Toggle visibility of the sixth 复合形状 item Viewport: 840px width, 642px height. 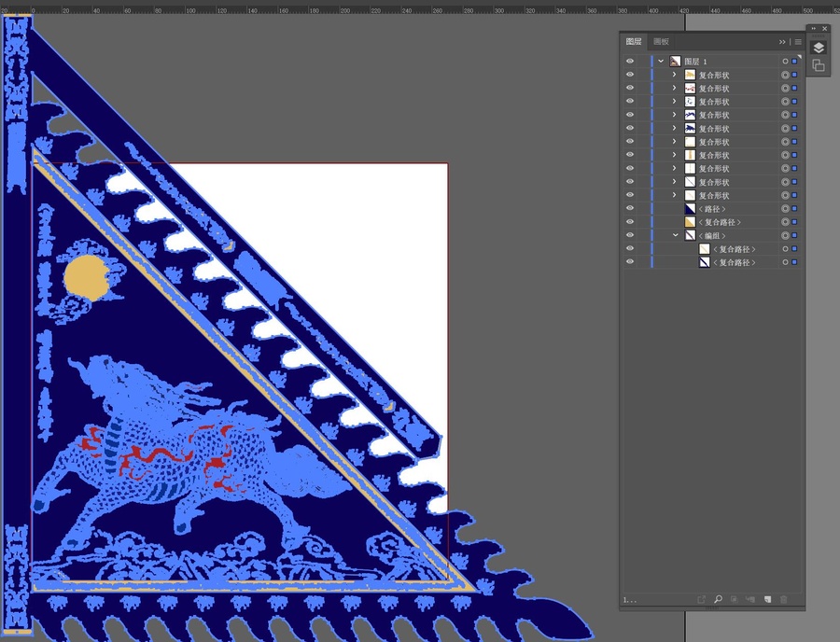click(630, 141)
